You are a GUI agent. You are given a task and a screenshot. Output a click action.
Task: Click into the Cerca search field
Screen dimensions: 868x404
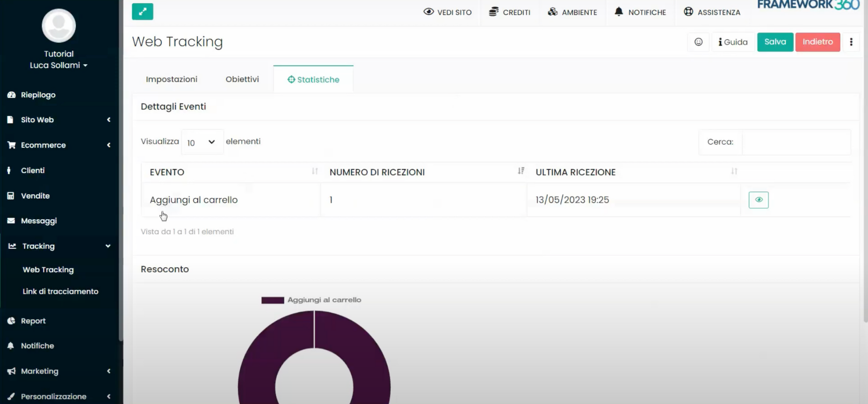click(x=796, y=142)
